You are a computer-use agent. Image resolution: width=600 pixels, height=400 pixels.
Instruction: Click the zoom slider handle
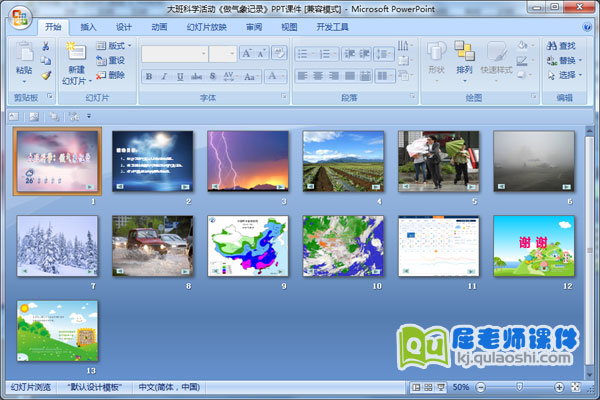tap(517, 387)
